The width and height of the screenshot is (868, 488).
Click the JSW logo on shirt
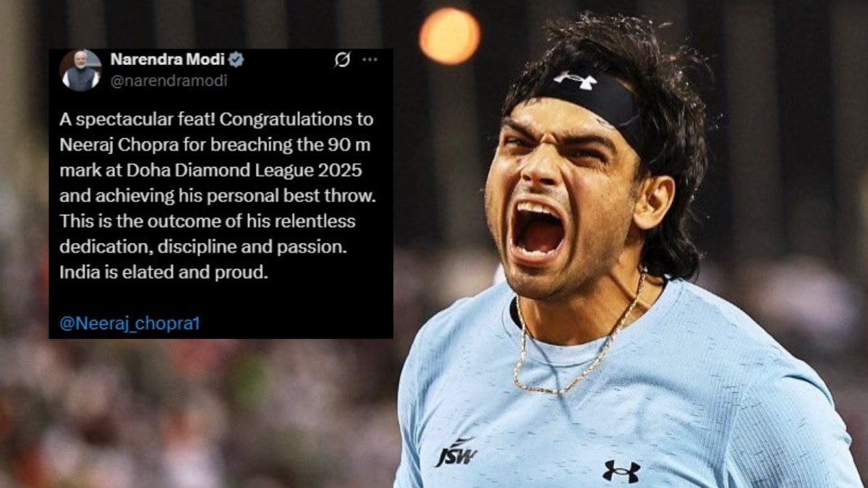(455, 453)
